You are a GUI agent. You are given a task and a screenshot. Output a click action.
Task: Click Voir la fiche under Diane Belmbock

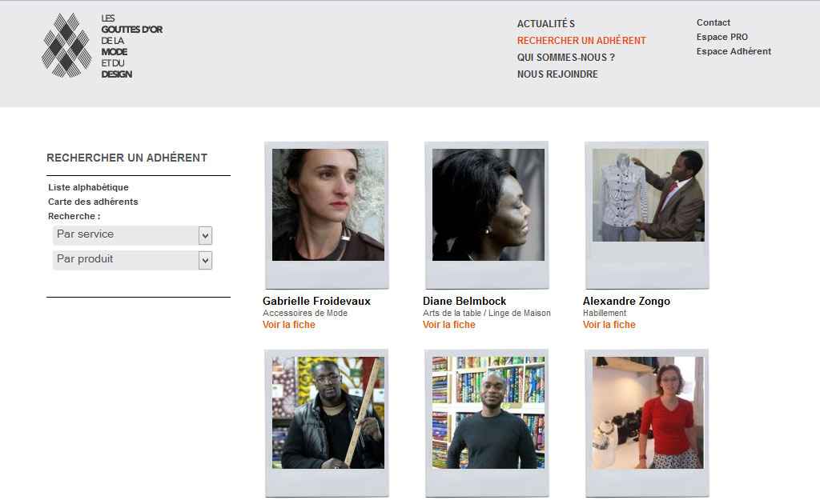(x=448, y=324)
